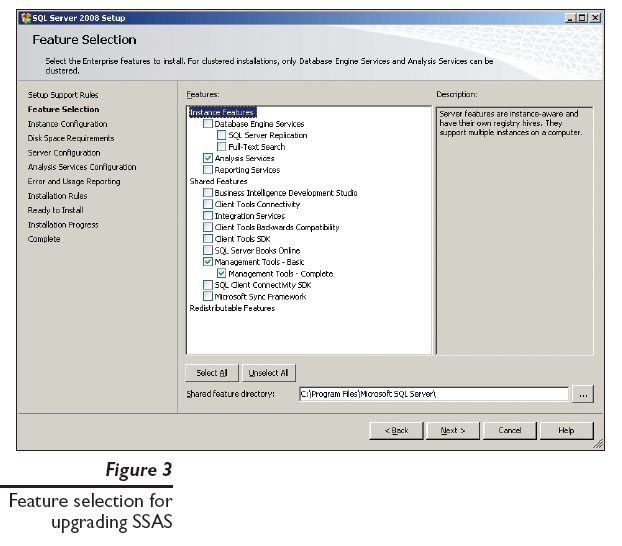Proceed with the Next button
622x546 pixels.
coord(453,431)
